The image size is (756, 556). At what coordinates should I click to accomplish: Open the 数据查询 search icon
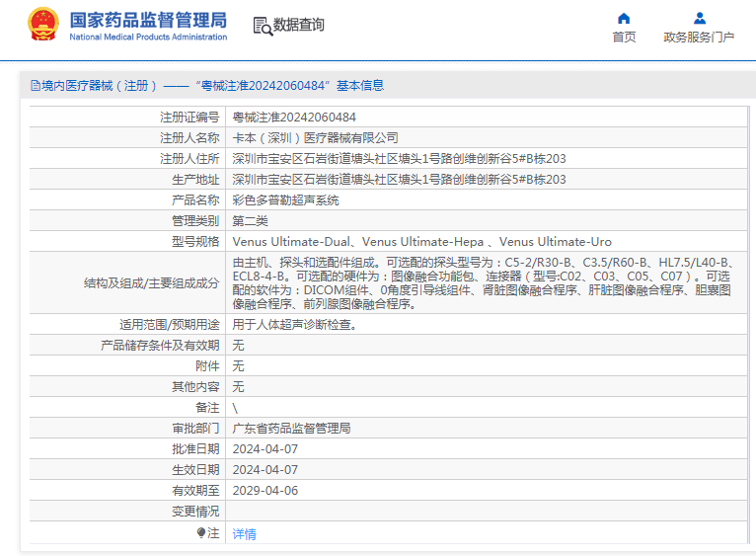click(263, 26)
